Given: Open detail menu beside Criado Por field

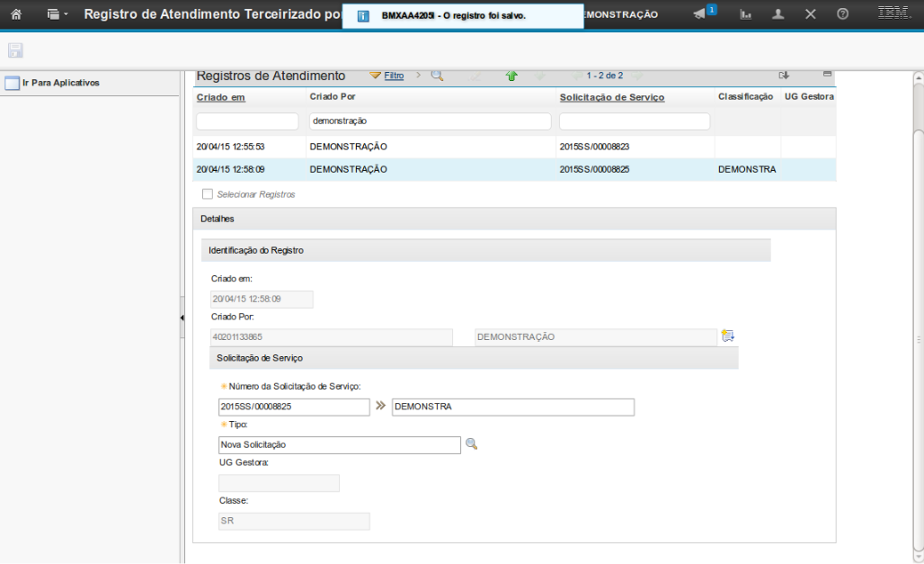Looking at the screenshot, I should [727, 336].
